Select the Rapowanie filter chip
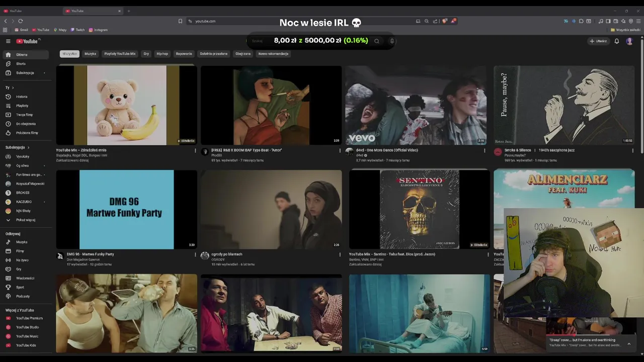Screen dimensions: 644x362 click(x=184, y=54)
